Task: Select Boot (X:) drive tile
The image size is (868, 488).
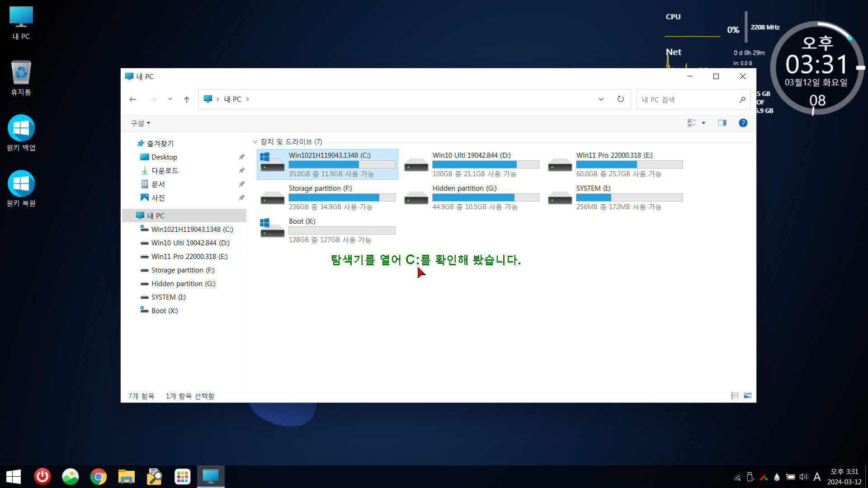Action: point(327,230)
